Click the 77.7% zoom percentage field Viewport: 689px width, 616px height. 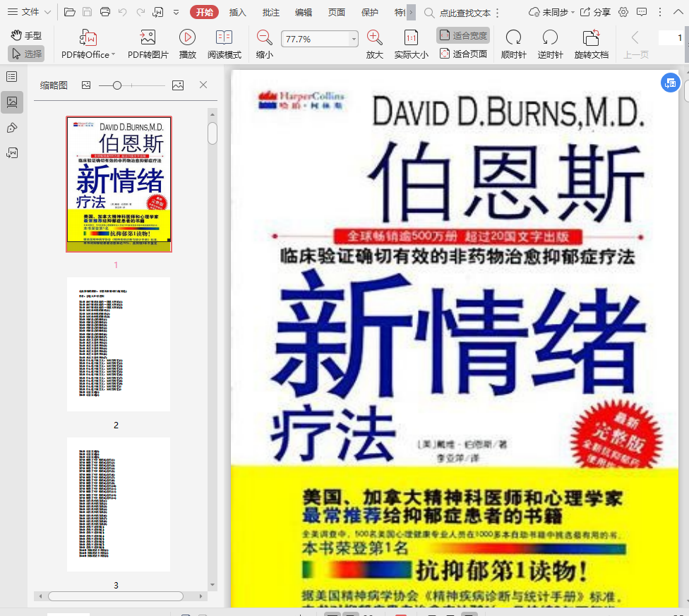(315, 39)
